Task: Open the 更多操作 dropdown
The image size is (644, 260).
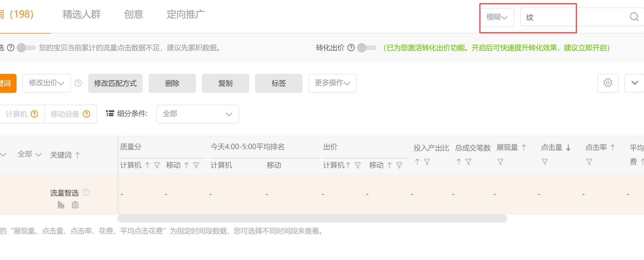Action: click(333, 83)
